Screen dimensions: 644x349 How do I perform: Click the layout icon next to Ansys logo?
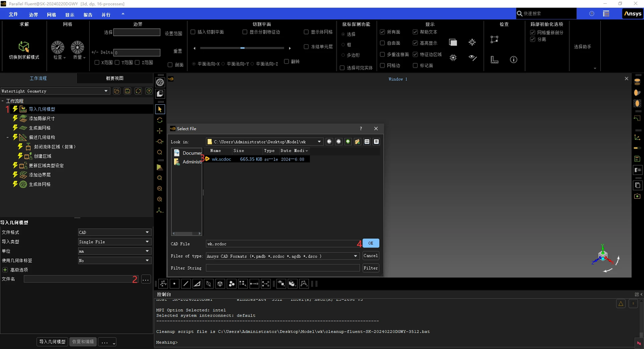point(606,14)
